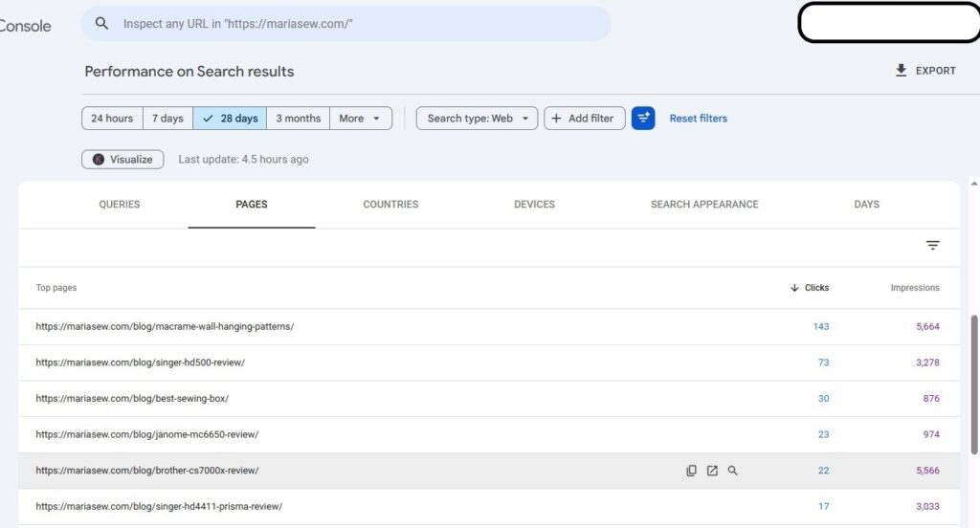Screen dimensions: 980x528
Task: Click the 17 clicks value
Action: 823,507
